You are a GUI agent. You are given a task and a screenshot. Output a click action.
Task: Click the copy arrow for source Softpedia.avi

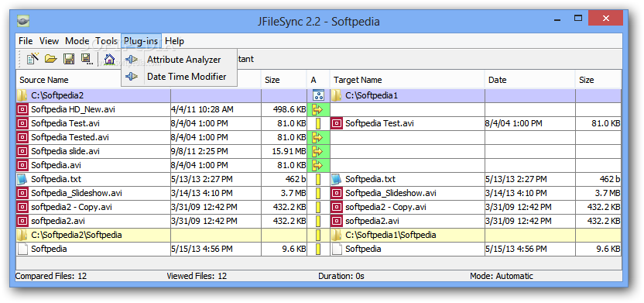318,165
